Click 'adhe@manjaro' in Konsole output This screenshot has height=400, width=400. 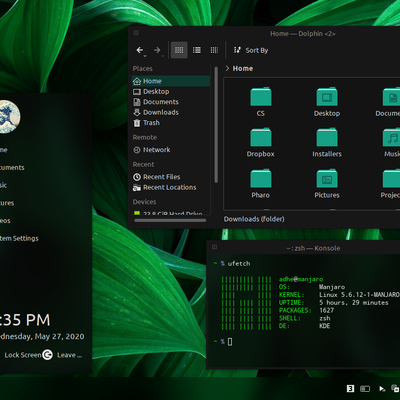(x=301, y=279)
